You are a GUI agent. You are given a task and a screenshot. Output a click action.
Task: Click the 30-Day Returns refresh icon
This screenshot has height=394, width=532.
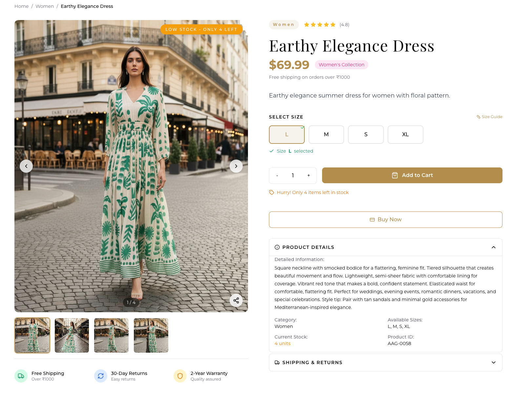coord(101,376)
